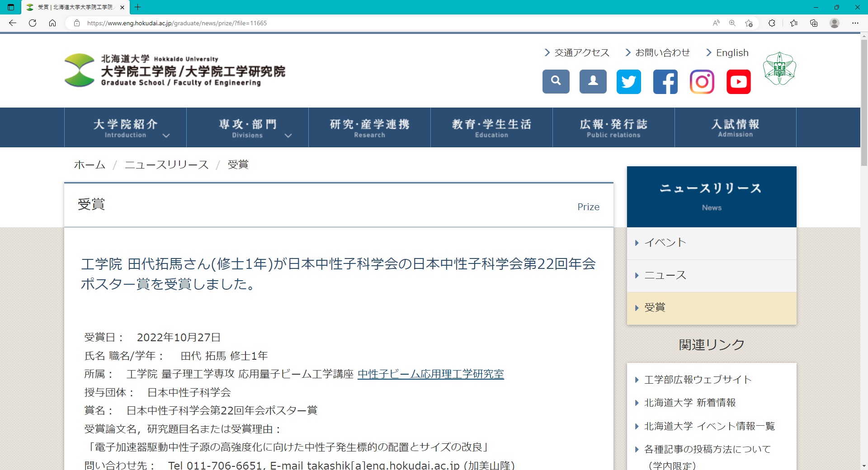The image size is (868, 470).
Task: Open the Collections icon
Action: click(x=814, y=23)
